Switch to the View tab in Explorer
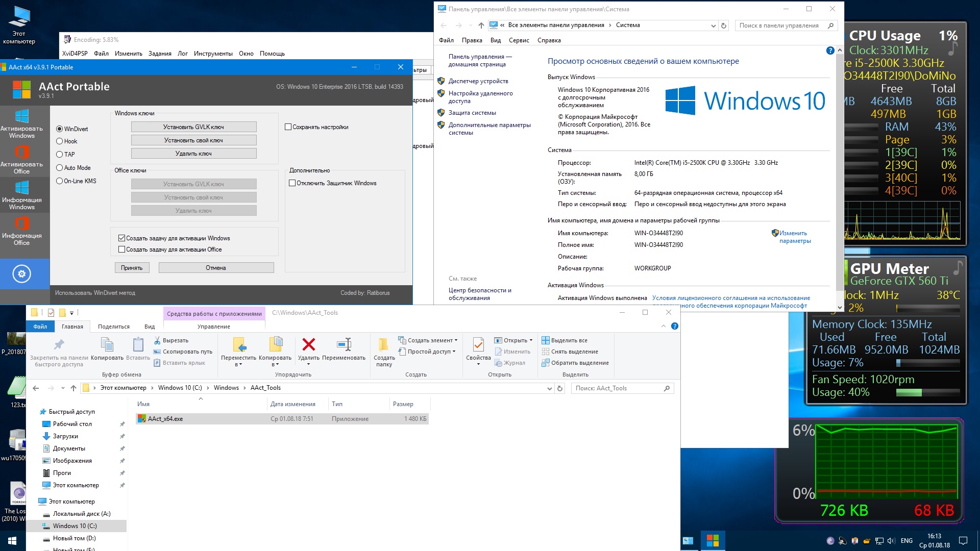Screen dimensions: 980x551 (x=150, y=327)
